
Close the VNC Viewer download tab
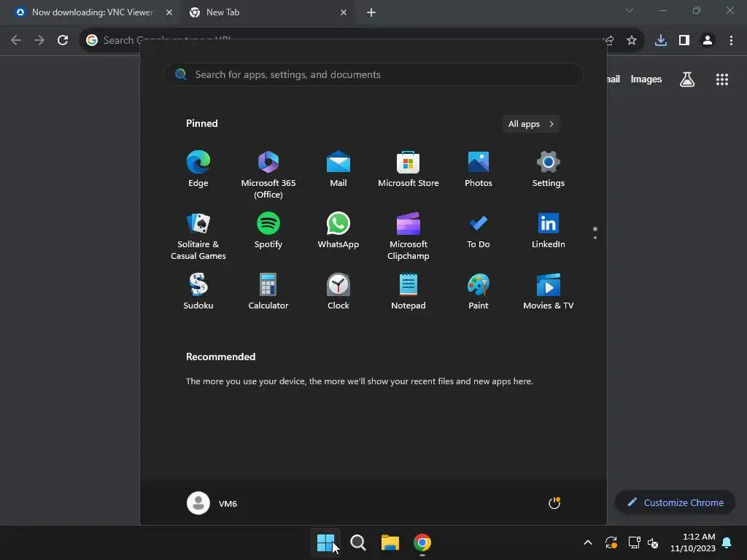(169, 12)
